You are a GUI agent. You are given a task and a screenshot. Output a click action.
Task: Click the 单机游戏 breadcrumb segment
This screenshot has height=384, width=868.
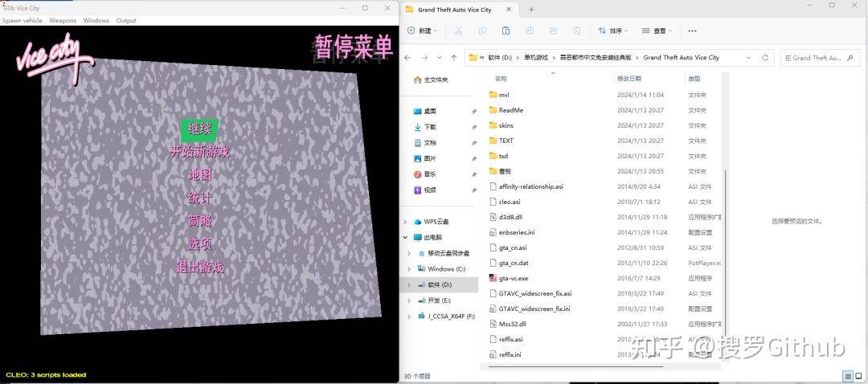535,58
